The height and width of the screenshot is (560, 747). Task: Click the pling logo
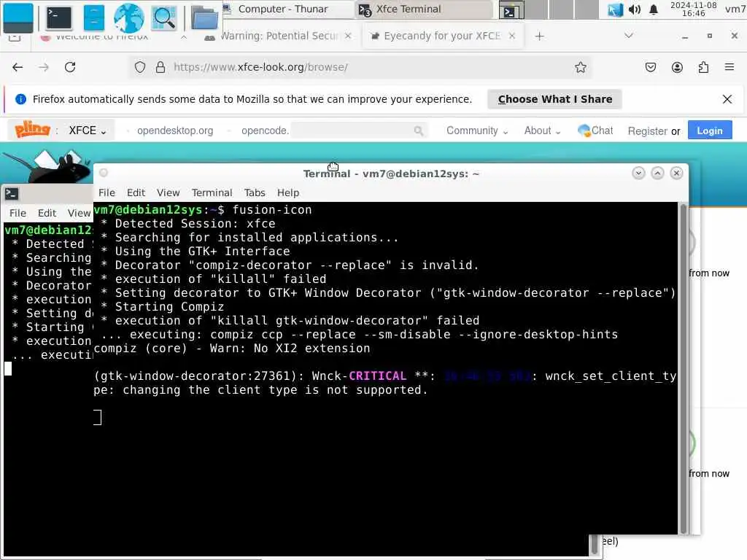coord(32,130)
